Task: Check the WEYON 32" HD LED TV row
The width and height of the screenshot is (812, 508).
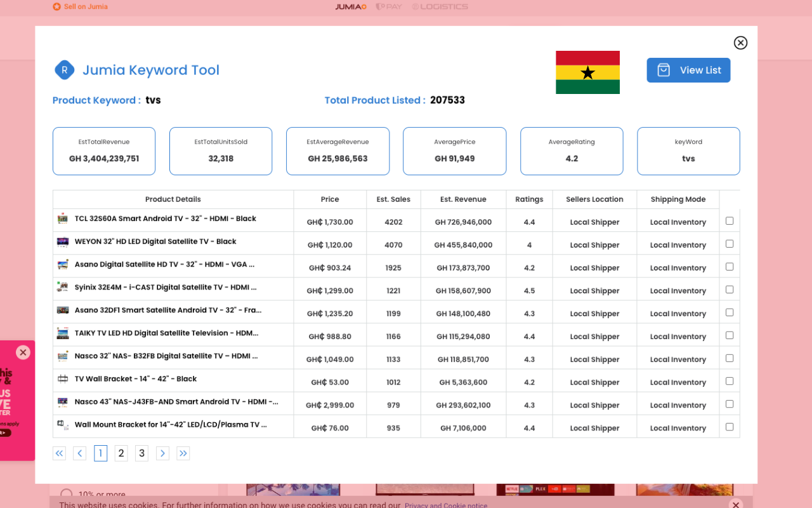Action: click(729, 243)
